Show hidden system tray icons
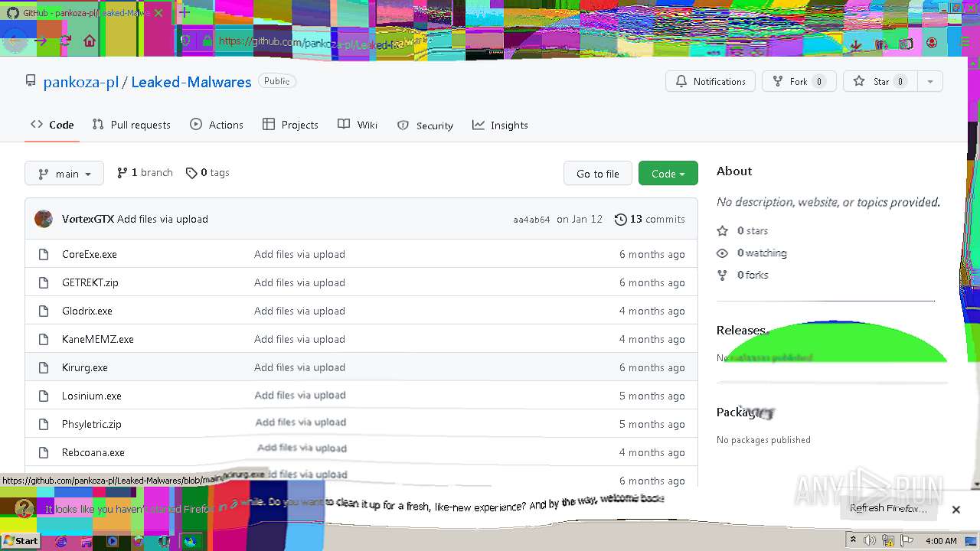Image resolution: width=980 pixels, height=551 pixels. click(x=853, y=540)
